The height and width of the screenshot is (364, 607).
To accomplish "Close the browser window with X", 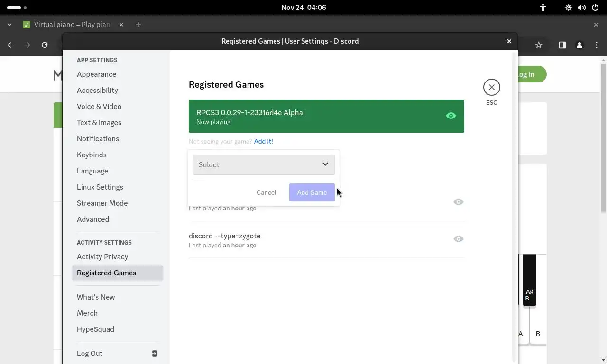I will (x=596, y=25).
